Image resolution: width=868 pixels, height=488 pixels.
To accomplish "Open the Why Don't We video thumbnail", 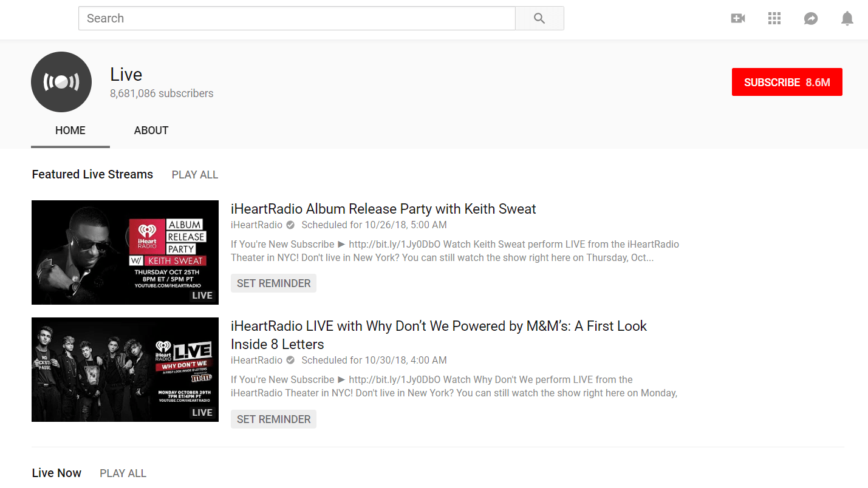I will click(x=125, y=370).
